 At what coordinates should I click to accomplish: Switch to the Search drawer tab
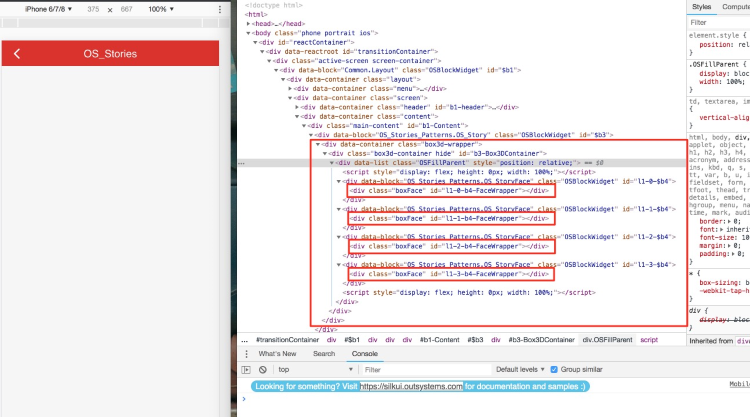coord(324,354)
